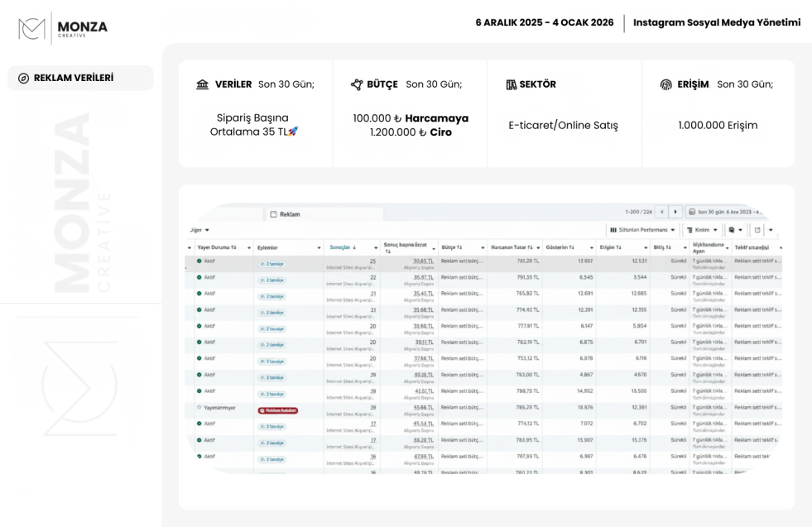Open Eylemler column header menu arrow
The height and width of the screenshot is (527, 812).
click(x=319, y=248)
